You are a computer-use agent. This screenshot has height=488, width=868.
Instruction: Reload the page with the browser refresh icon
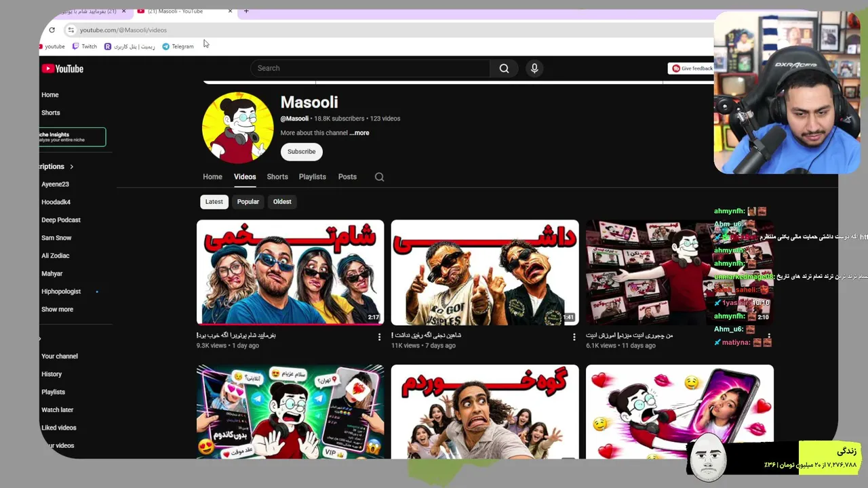point(52,30)
